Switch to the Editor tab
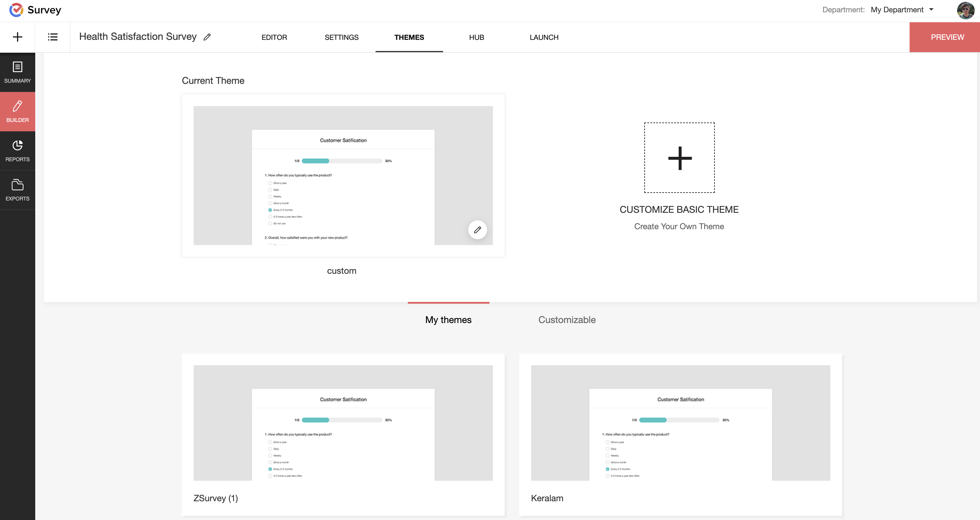The image size is (980, 520). (x=274, y=37)
